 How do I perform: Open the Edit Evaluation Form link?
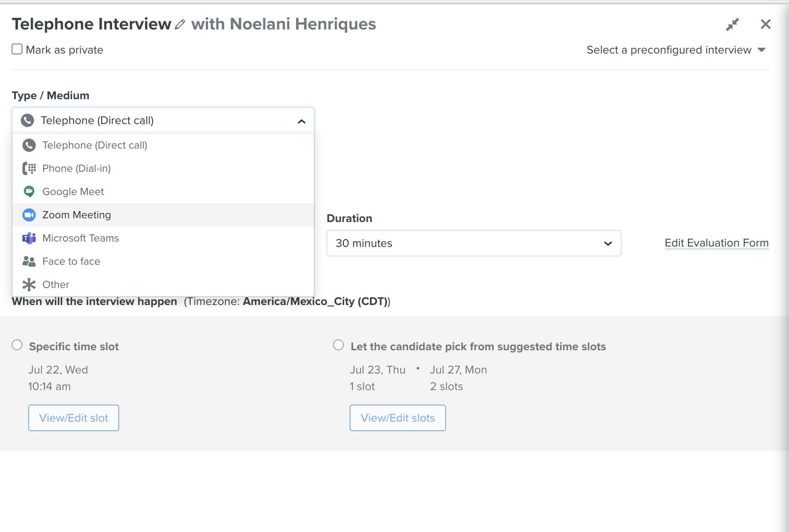[717, 243]
